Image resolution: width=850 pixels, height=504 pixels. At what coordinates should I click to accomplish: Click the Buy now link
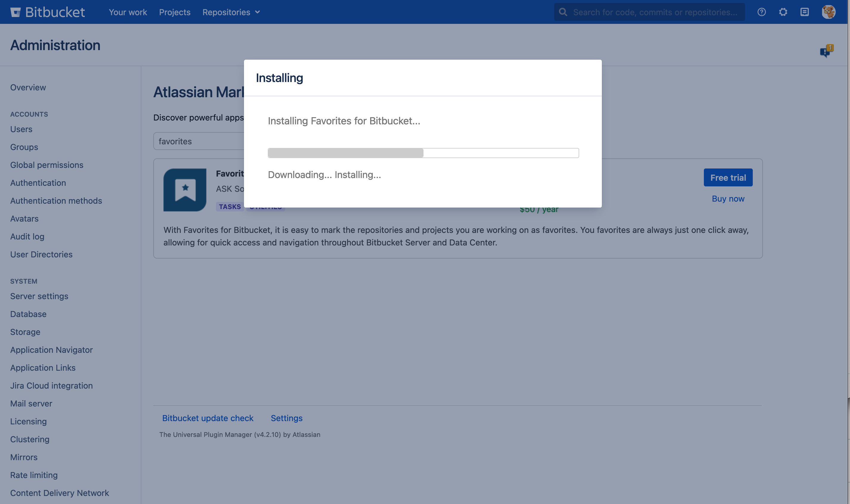728,199
